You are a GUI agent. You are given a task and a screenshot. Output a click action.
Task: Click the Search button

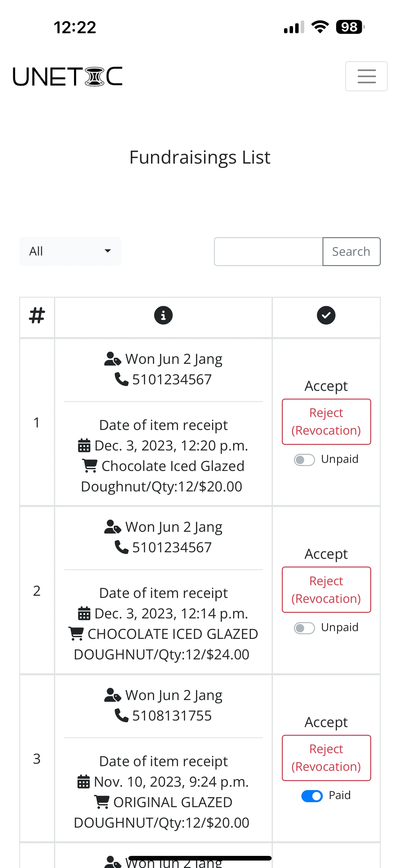pos(352,252)
